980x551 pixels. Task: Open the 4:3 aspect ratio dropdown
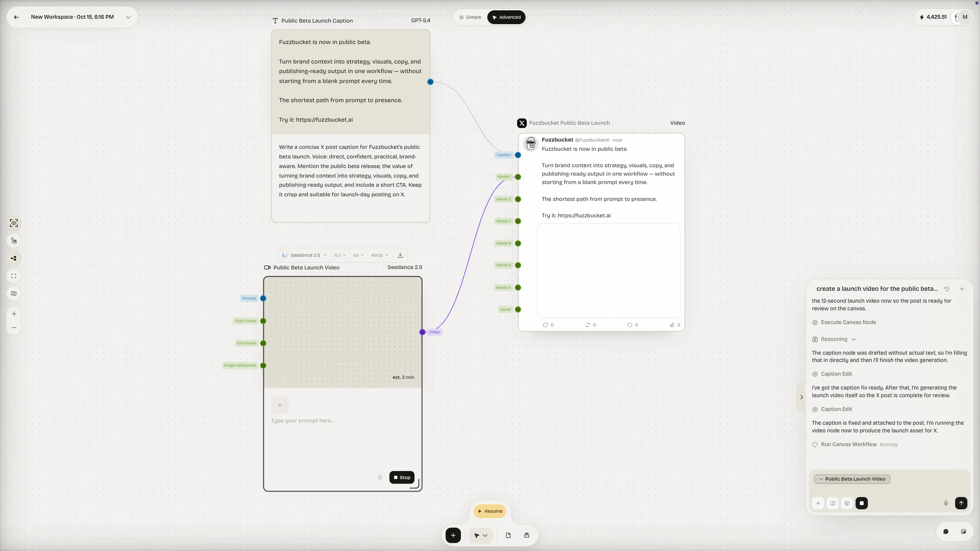(x=340, y=255)
